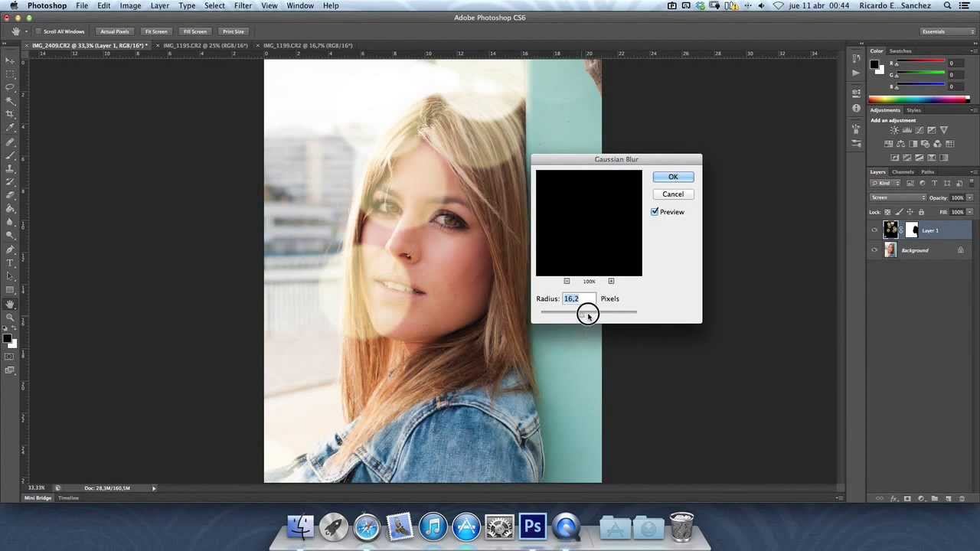Toggle lock all
This screenshot has width=980, height=551.
pos(921,211)
